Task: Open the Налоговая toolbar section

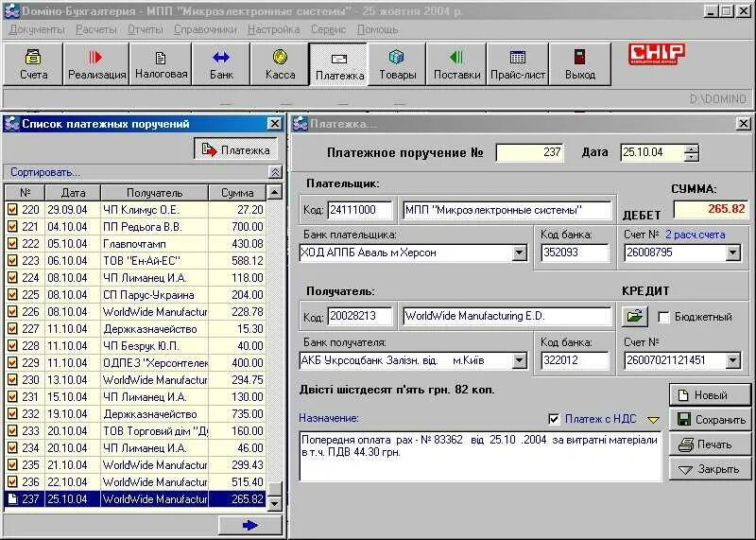Action: [161, 64]
